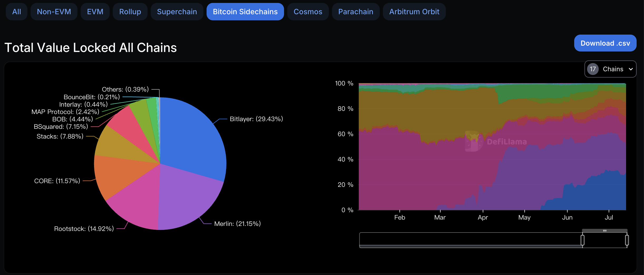Viewport: 644px width, 275px height.
Task: Click the right handle of the time range slider
Action: (x=627, y=240)
